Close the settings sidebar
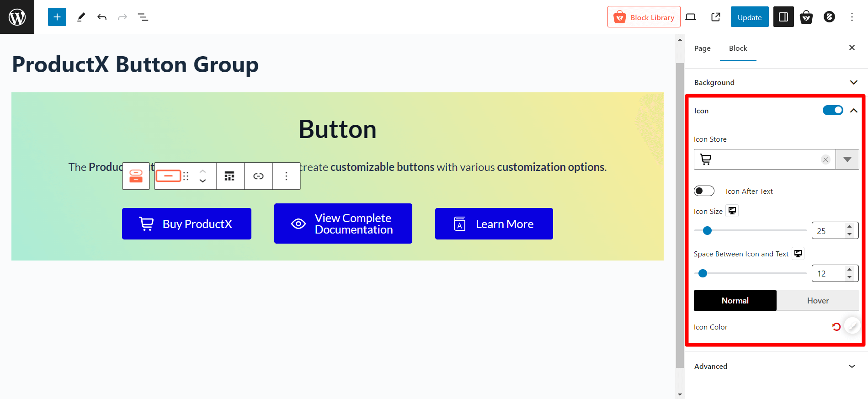This screenshot has height=399, width=868. coord(852,48)
